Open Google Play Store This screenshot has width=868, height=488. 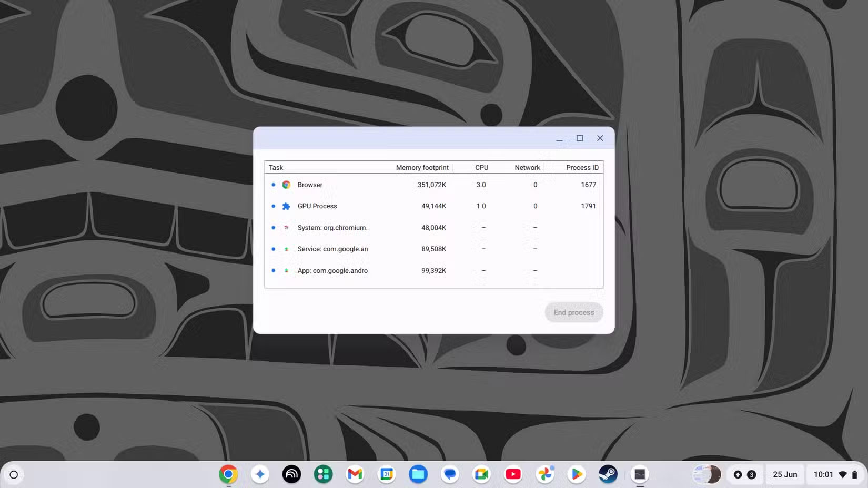point(577,474)
